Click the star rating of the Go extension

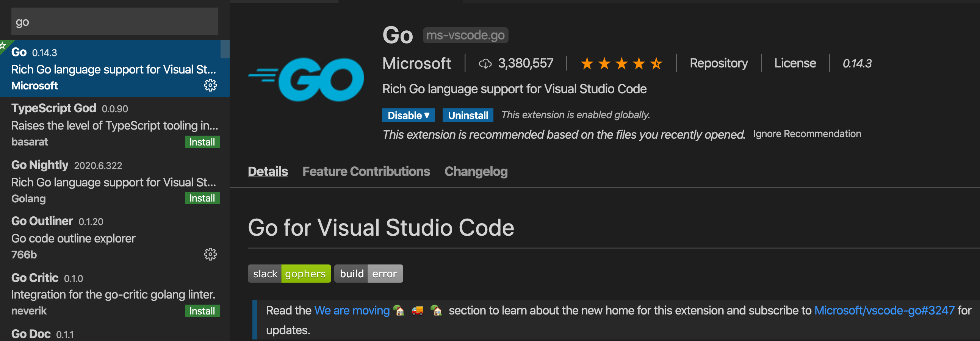[622, 64]
